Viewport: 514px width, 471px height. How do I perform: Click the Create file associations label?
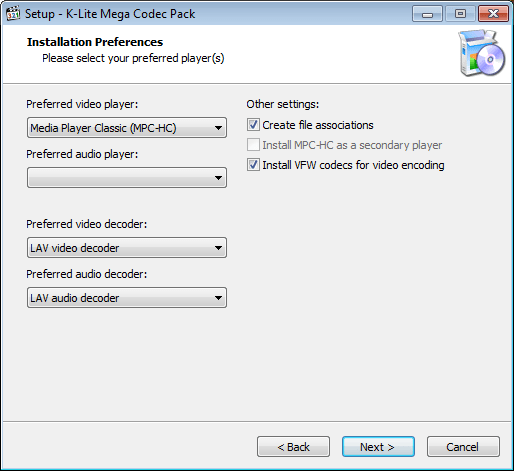318,125
